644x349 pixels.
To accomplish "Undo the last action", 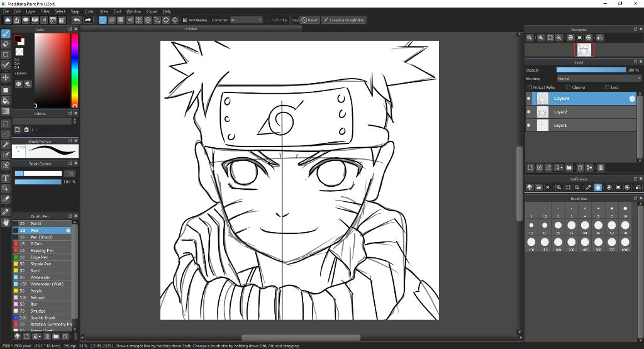I will tap(76, 19).
